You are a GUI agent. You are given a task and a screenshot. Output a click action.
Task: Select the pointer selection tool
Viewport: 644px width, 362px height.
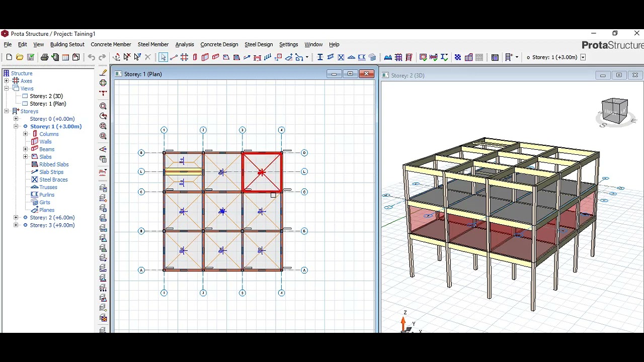[163, 57]
